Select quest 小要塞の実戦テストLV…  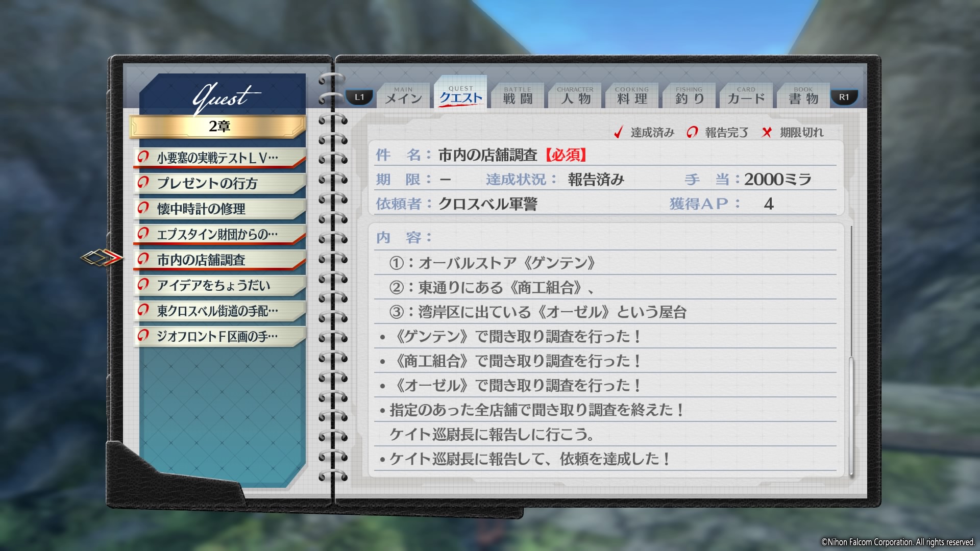point(220,158)
